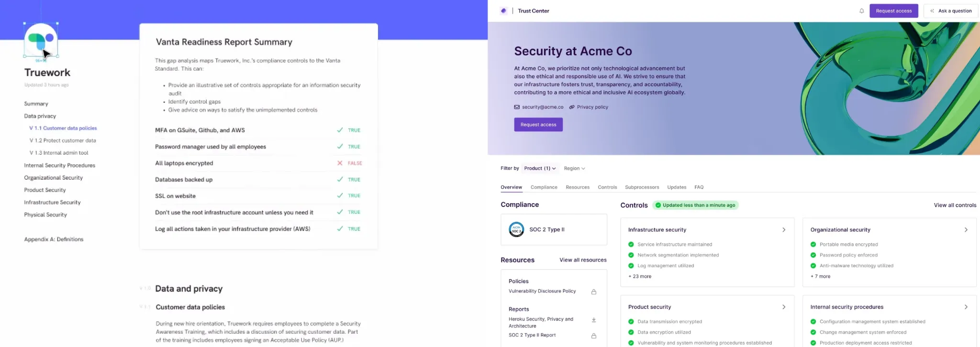Open the FAQ tab
The width and height of the screenshot is (980, 347).
click(x=699, y=187)
